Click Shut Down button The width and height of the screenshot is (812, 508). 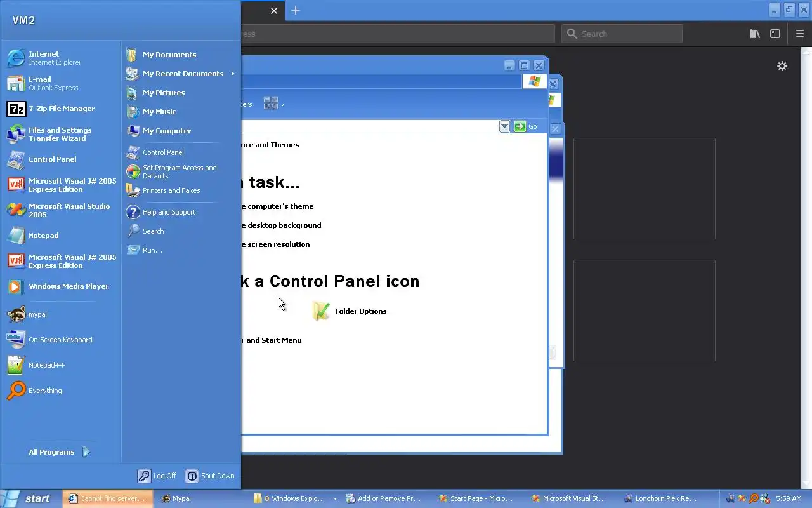(x=210, y=476)
